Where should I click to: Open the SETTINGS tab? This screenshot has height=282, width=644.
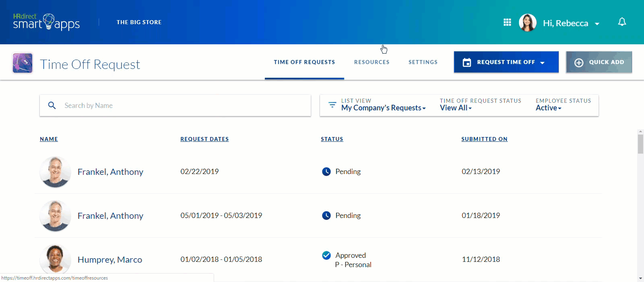[423, 62]
